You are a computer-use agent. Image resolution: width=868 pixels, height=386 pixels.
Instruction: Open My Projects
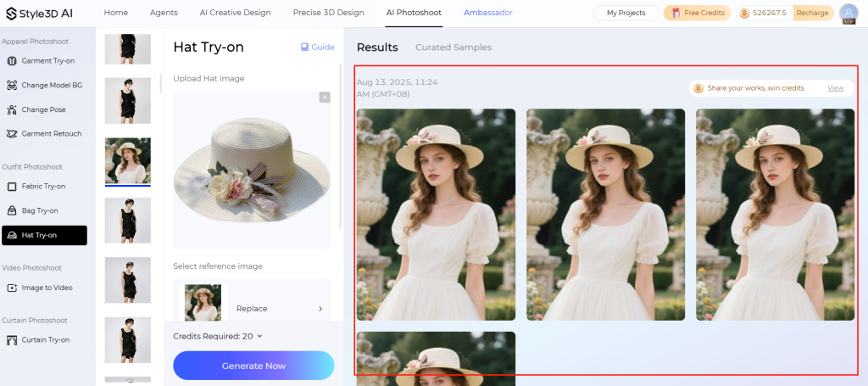[x=626, y=13]
